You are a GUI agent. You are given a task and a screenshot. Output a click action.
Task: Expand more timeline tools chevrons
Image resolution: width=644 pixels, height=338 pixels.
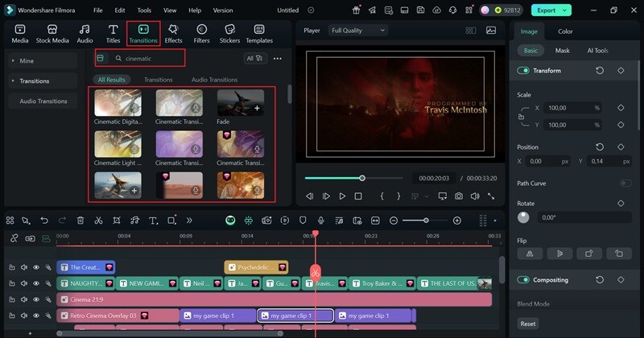[x=189, y=221]
